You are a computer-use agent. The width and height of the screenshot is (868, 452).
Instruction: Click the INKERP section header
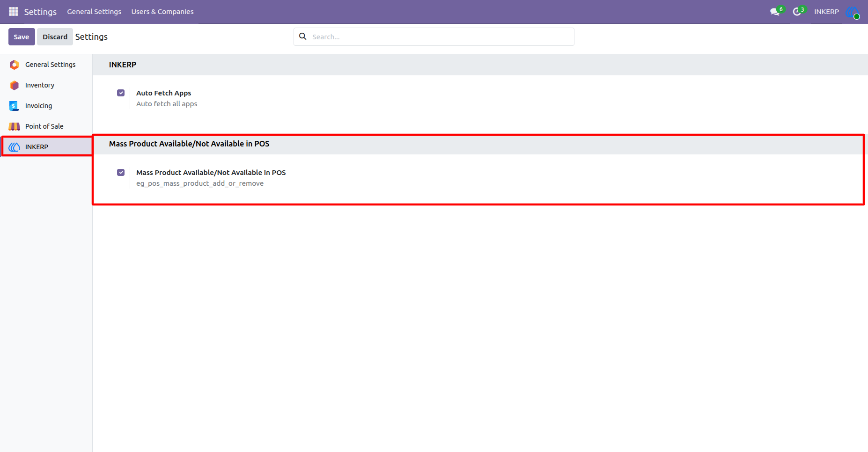tap(123, 65)
